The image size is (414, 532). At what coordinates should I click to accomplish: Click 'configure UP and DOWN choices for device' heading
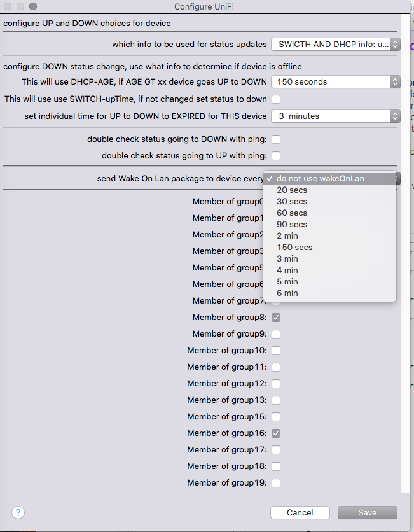point(87,24)
